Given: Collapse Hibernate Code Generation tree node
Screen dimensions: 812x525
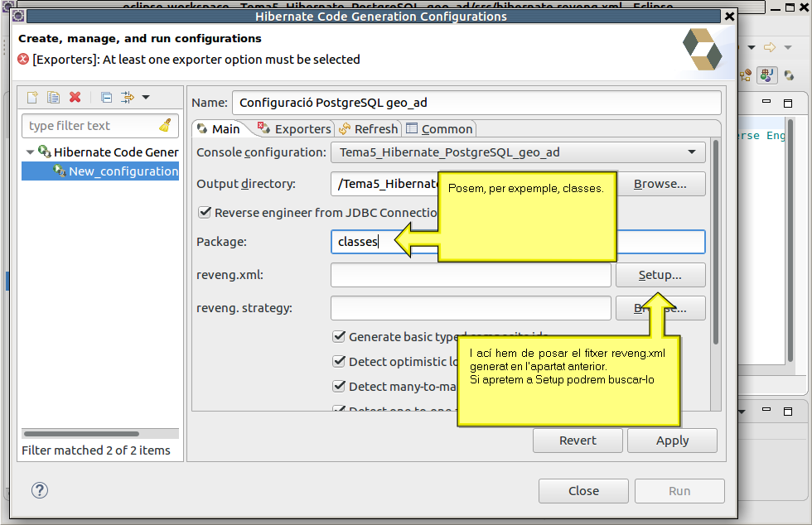Looking at the screenshot, I should [30, 152].
